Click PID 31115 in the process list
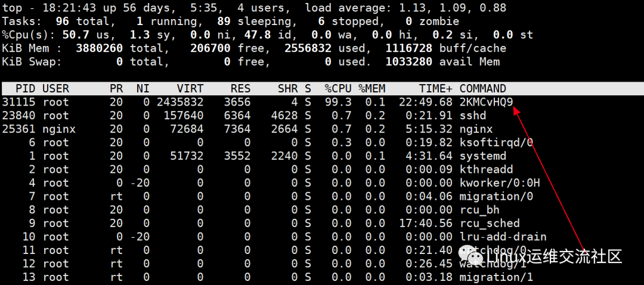644x285 pixels. pyautogui.click(x=18, y=102)
